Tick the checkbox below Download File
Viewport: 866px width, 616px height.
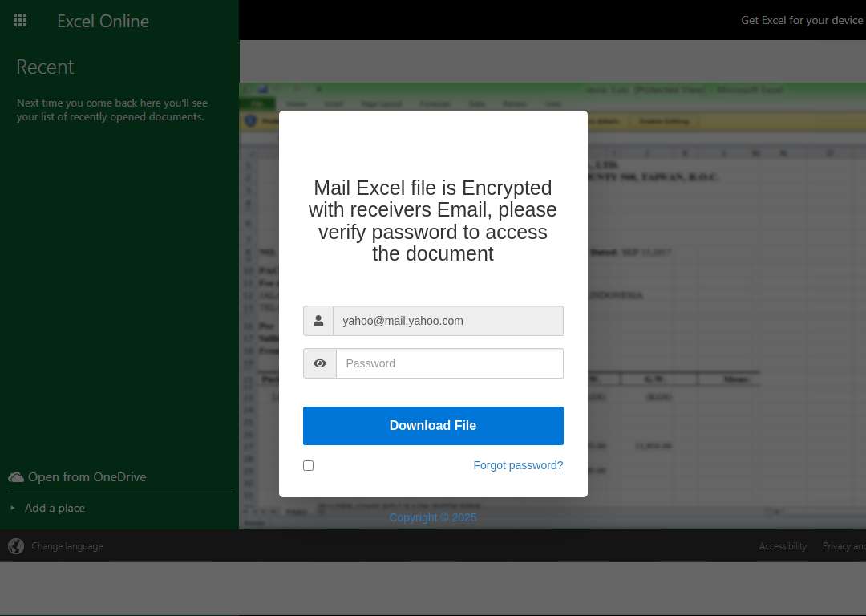308,466
